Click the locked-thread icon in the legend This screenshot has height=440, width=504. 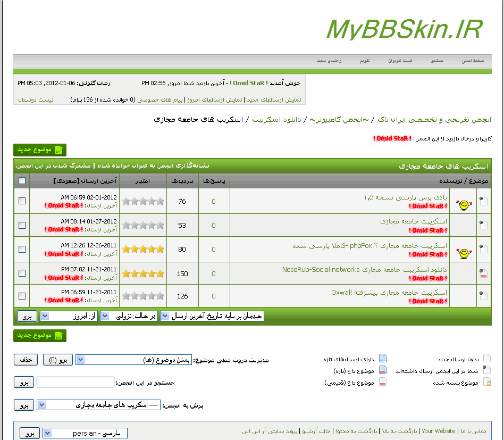[486, 383]
